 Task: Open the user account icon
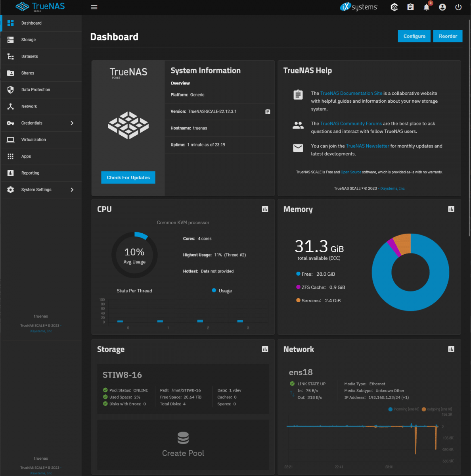point(442,7)
